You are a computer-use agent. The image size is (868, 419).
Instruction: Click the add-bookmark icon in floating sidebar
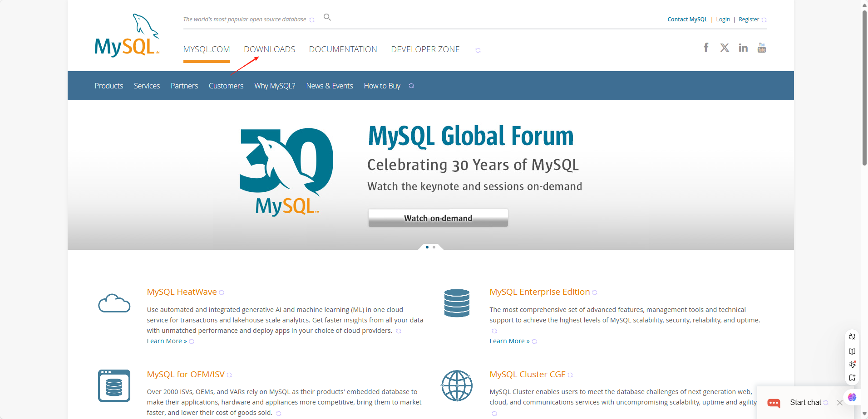pos(852,378)
